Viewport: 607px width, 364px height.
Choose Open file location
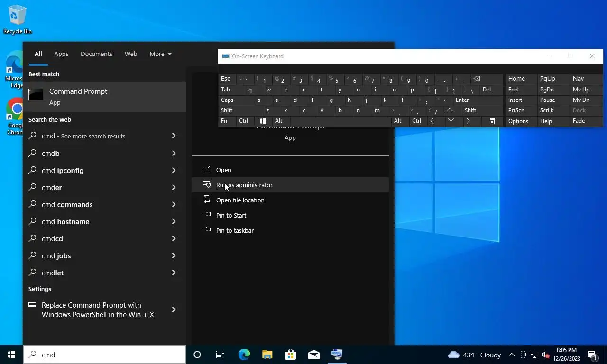pos(290,200)
